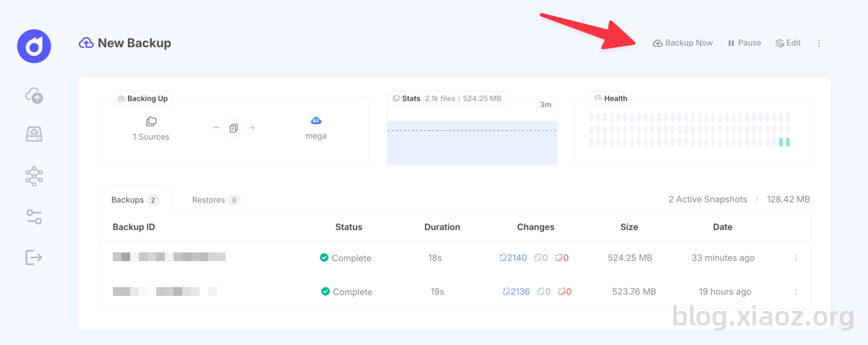Click the green bars in Health panel
The height and width of the screenshot is (345, 868).
[x=784, y=142]
